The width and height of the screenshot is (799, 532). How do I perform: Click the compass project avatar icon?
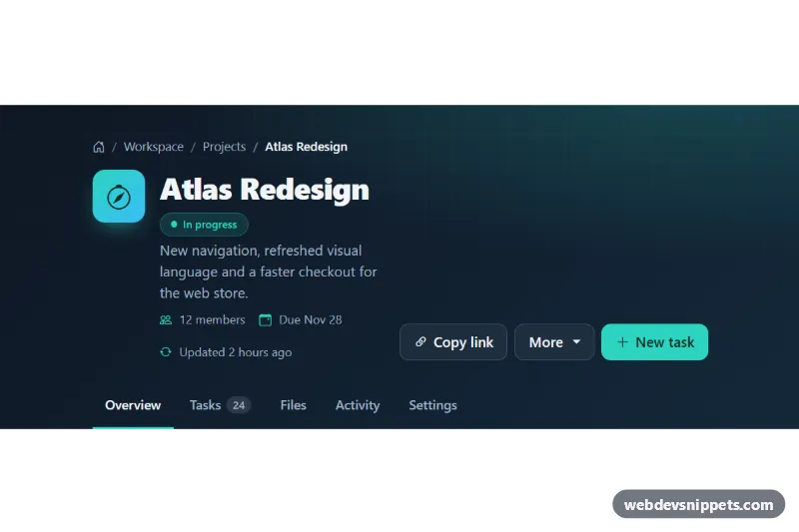[119, 196]
